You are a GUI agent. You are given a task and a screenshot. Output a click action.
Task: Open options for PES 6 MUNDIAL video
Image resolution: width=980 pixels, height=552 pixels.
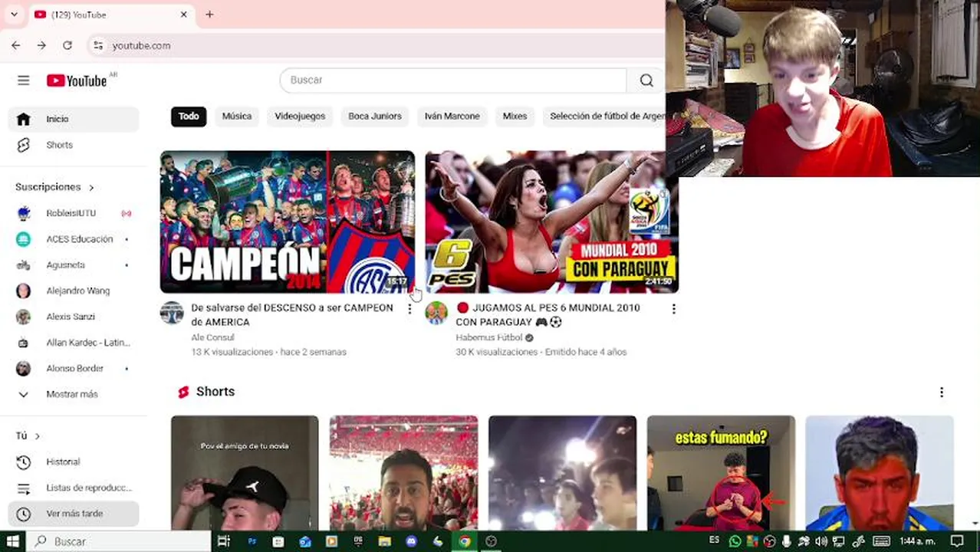(673, 309)
